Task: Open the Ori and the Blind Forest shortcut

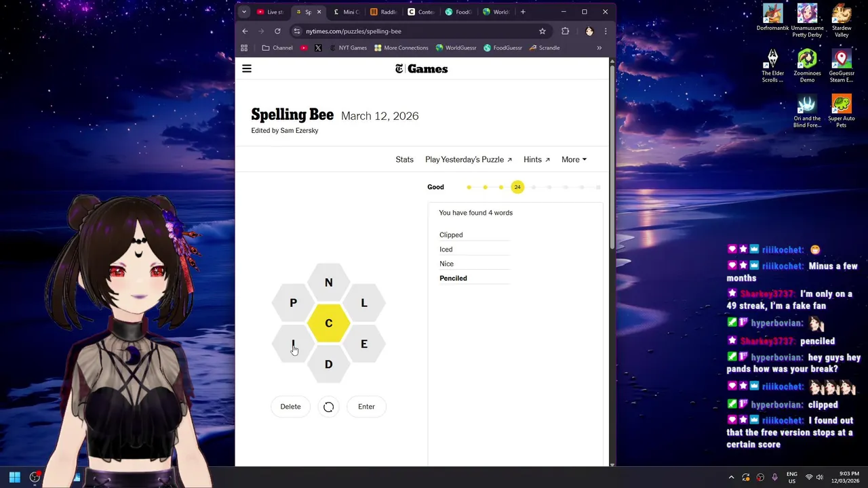Action: pos(807,111)
